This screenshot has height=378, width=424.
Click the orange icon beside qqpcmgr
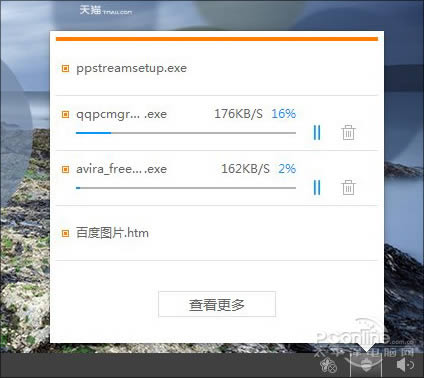pyautogui.click(x=66, y=115)
